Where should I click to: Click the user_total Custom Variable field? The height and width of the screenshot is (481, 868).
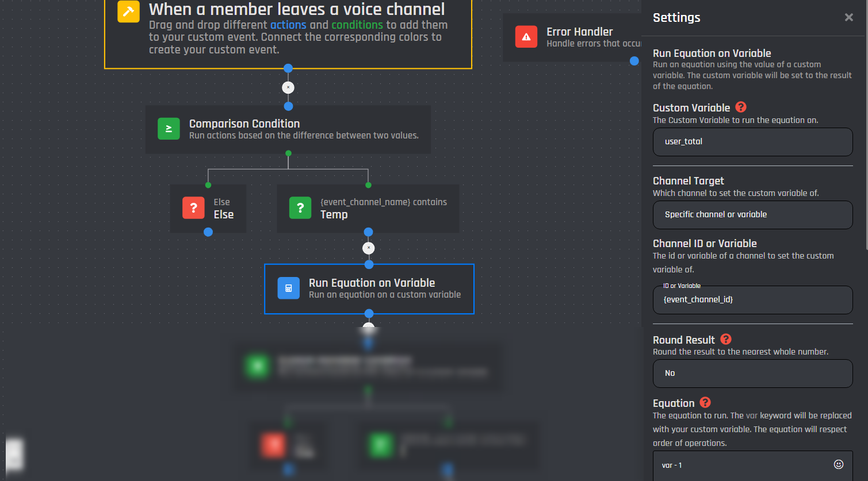(x=752, y=141)
